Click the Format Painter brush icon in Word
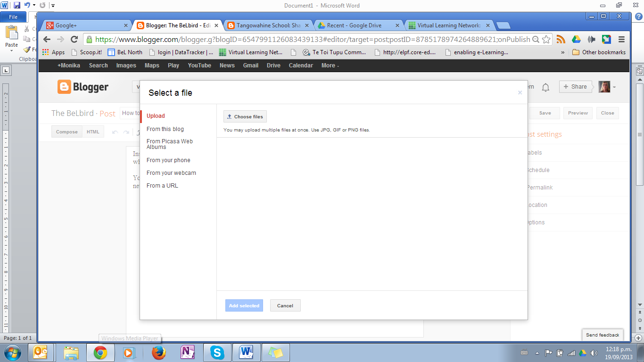 [x=27, y=49]
